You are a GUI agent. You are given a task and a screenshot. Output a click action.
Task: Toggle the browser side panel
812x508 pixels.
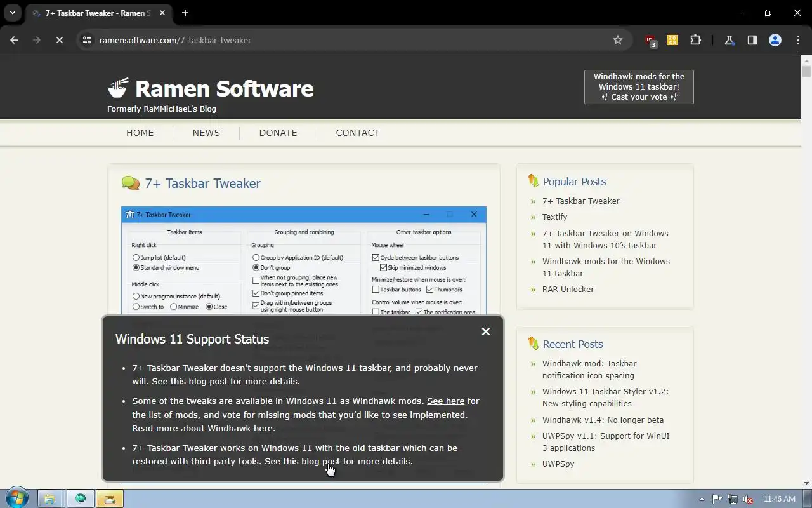point(752,40)
